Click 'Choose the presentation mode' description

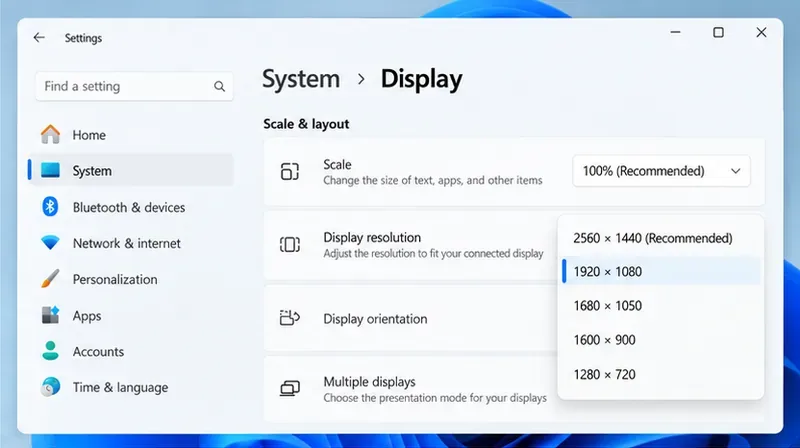435,398
